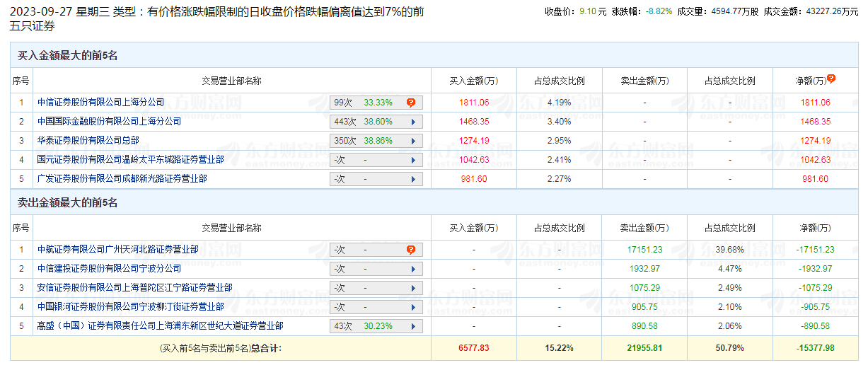The height and width of the screenshot is (370, 868).
Task: Open the 中信建投证券宁波分公司 link
Action: pyautogui.click(x=109, y=269)
